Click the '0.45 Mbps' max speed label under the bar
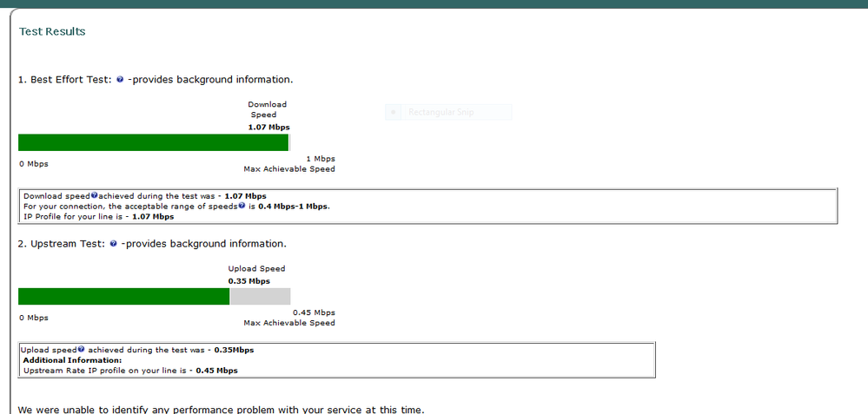The image size is (868, 414). pos(314,312)
